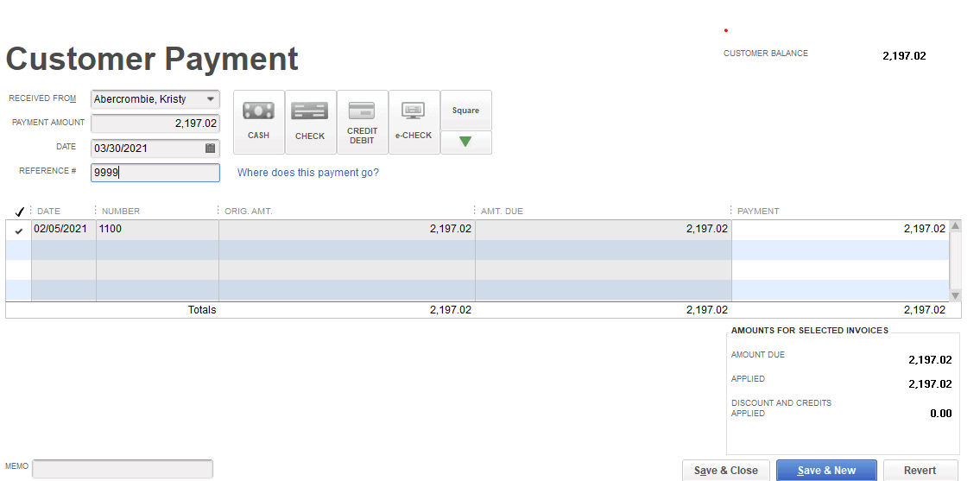Click the scroll up arrow of invoice list
The width and height of the screenshot is (980, 481).
coord(955,225)
